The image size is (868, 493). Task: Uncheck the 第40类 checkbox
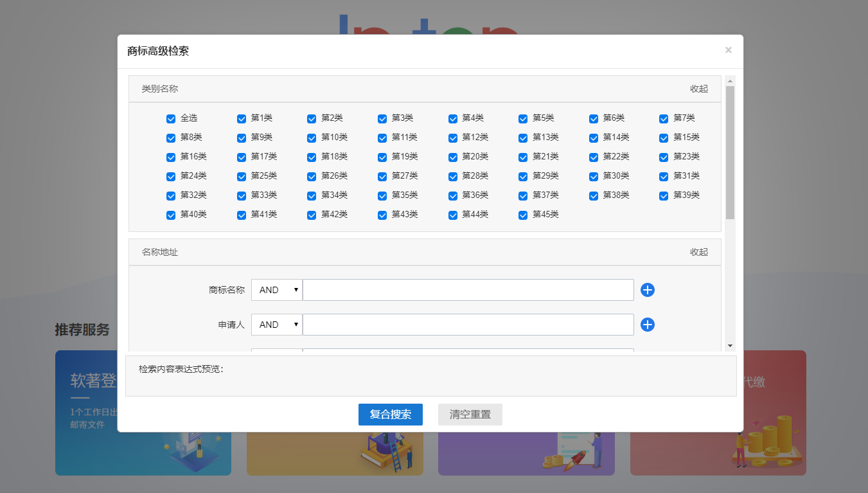pos(171,215)
